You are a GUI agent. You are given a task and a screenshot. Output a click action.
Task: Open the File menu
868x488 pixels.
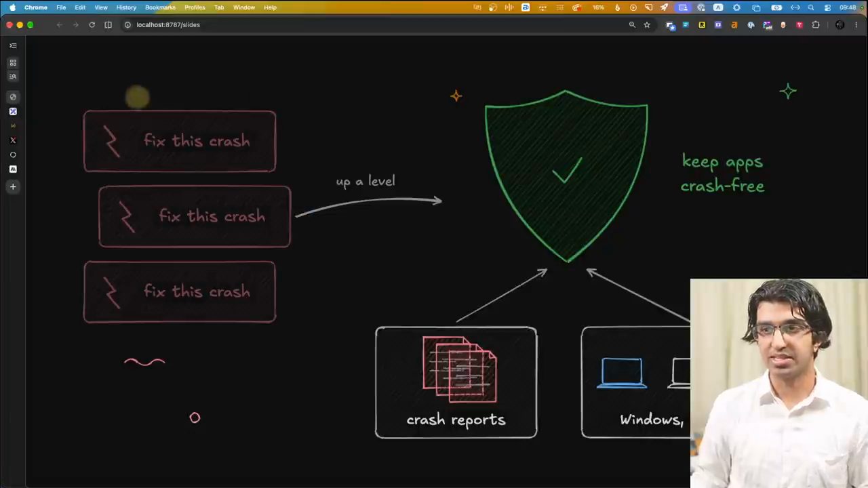coord(61,7)
